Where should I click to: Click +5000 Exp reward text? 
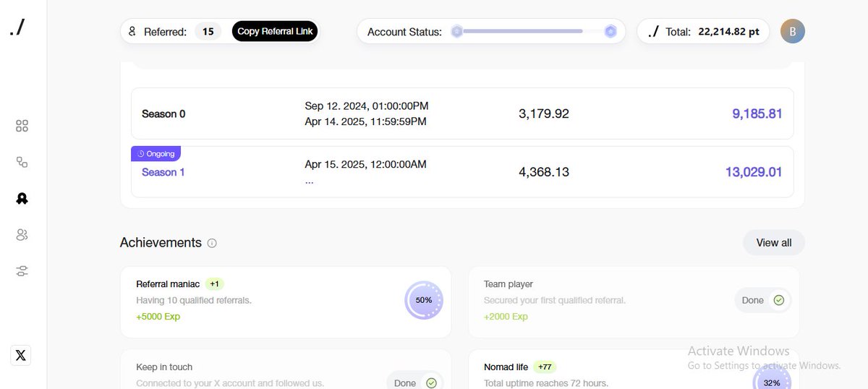click(x=158, y=317)
